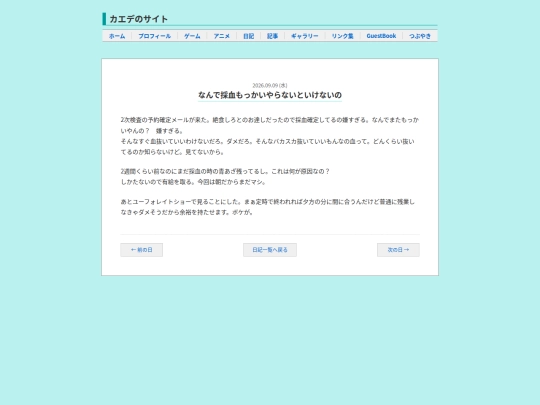Open the 記事 section
540x405 pixels.
[x=272, y=36]
